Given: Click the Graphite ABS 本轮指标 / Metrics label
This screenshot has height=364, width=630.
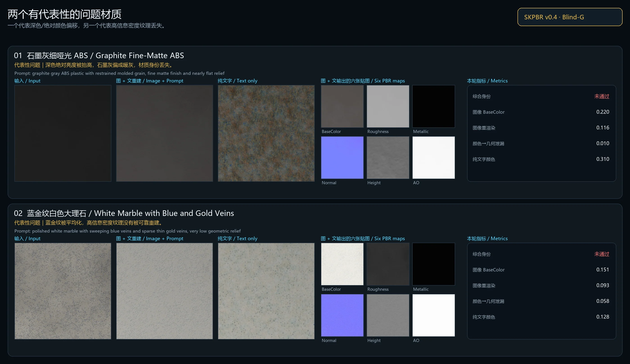Looking at the screenshot, I should point(487,81).
